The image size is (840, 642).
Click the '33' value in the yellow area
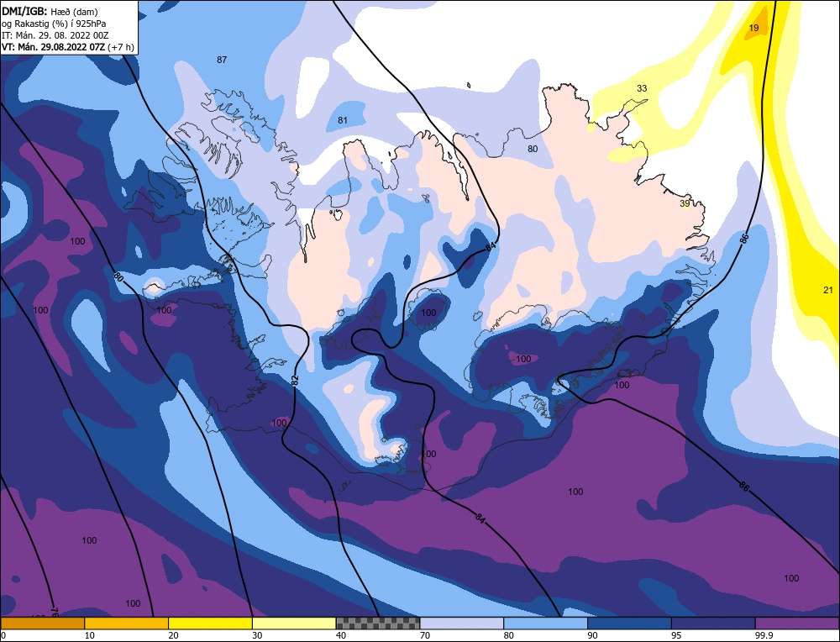coord(642,88)
